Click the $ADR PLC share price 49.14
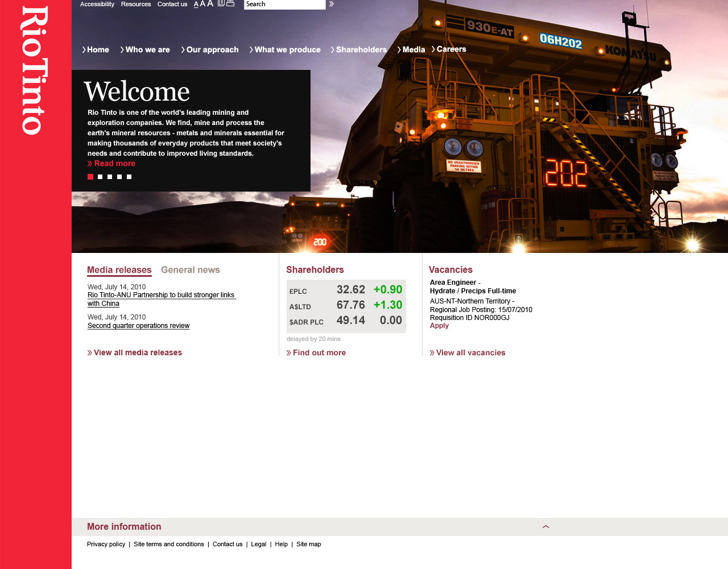The width and height of the screenshot is (728, 569). [x=351, y=321]
